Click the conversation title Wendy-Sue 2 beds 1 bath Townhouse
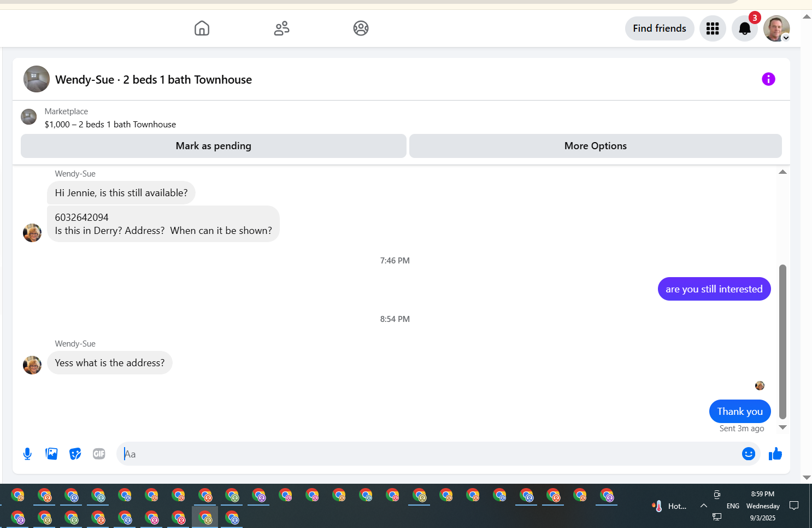Image resolution: width=812 pixels, height=528 pixels. point(154,80)
